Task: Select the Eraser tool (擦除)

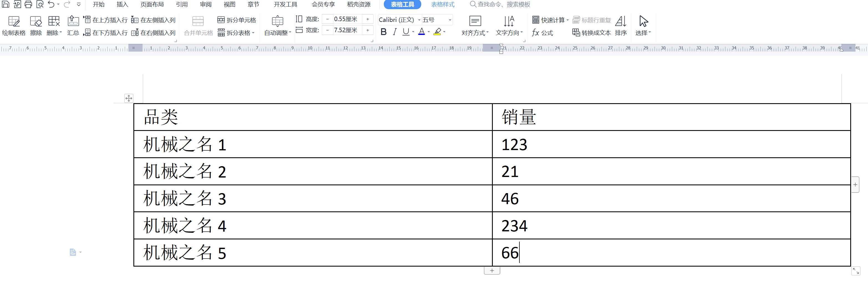Action: pos(36,26)
